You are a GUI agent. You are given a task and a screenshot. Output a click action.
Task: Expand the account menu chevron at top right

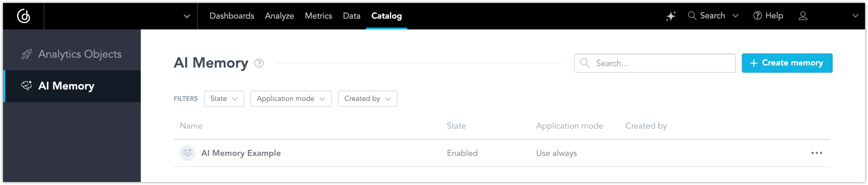pos(855,16)
